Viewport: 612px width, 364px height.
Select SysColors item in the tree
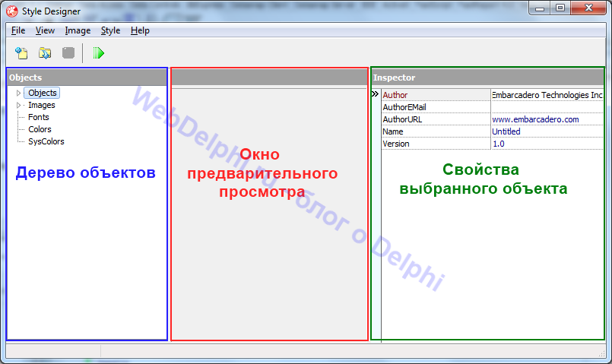tap(46, 141)
